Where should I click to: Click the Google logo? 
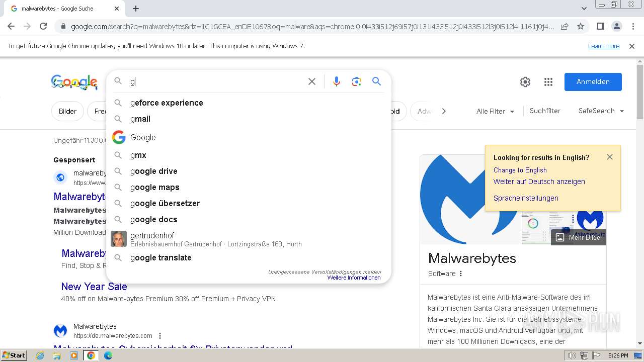74,82
